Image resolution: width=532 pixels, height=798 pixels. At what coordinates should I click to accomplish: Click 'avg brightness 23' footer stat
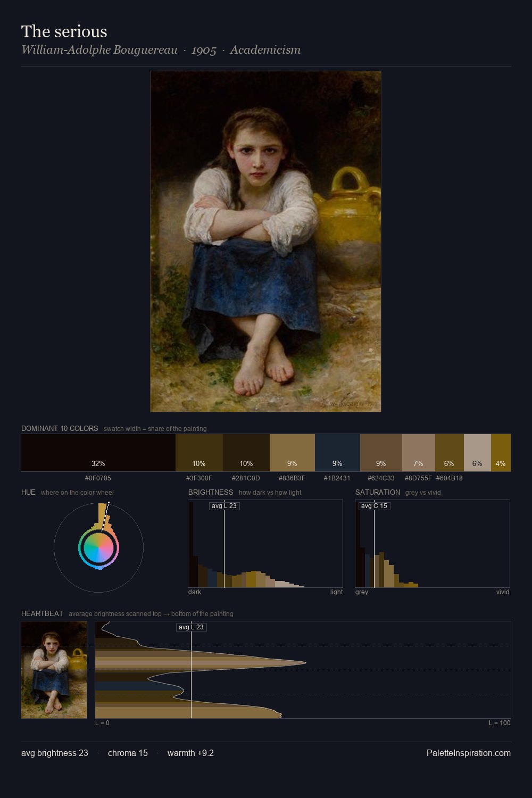[55, 753]
